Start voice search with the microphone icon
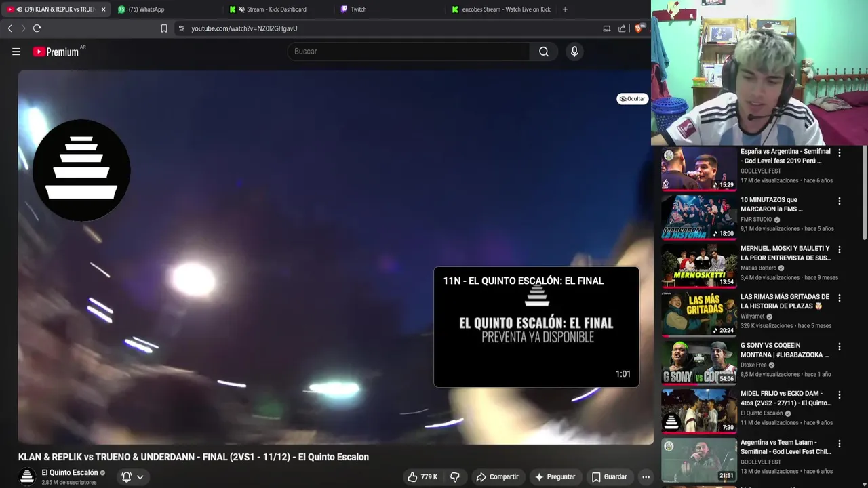 [574, 52]
